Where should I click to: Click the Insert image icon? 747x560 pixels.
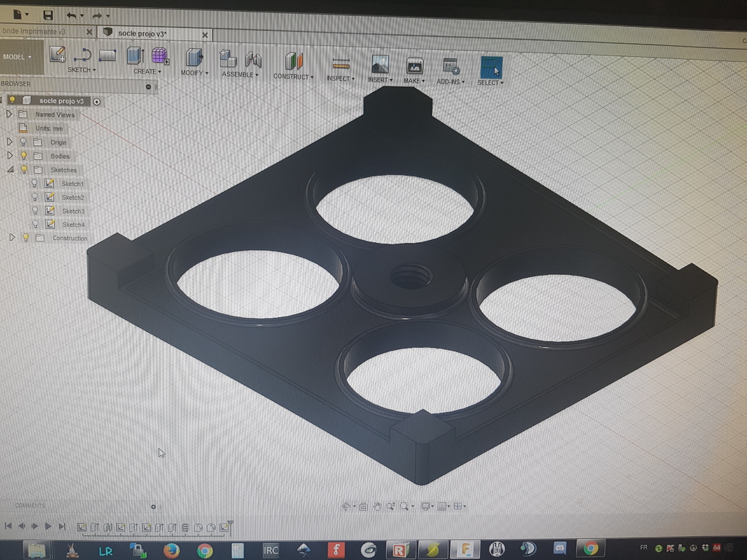coord(379,65)
